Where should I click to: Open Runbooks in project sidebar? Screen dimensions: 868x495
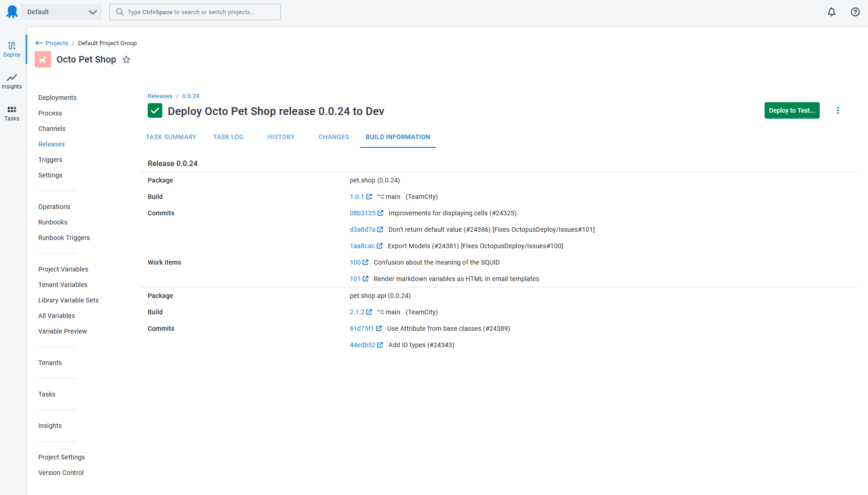(x=53, y=222)
